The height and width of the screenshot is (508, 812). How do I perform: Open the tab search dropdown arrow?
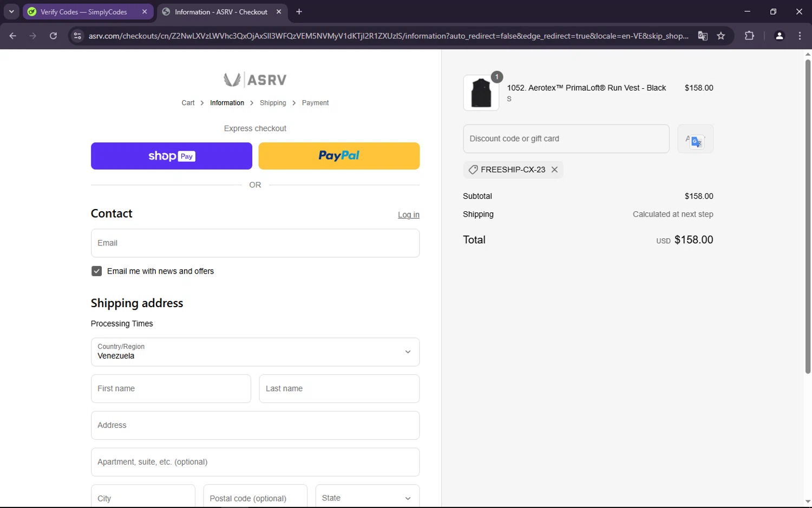point(11,11)
